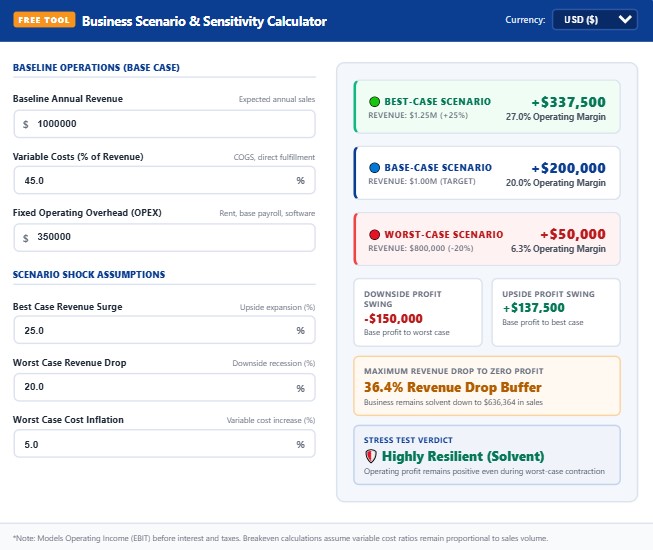Screen dimensions: 653x550
Task: Click the percent sign in Variable Costs field
Action: point(300,180)
